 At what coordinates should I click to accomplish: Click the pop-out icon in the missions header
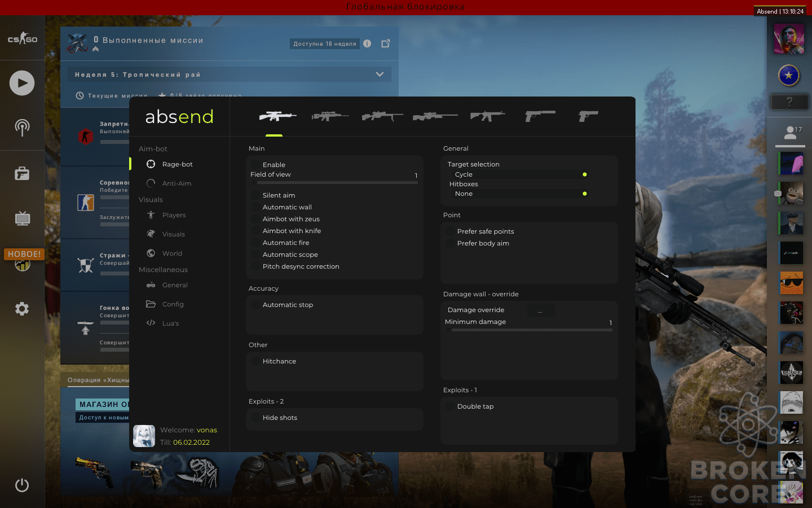click(386, 43)
